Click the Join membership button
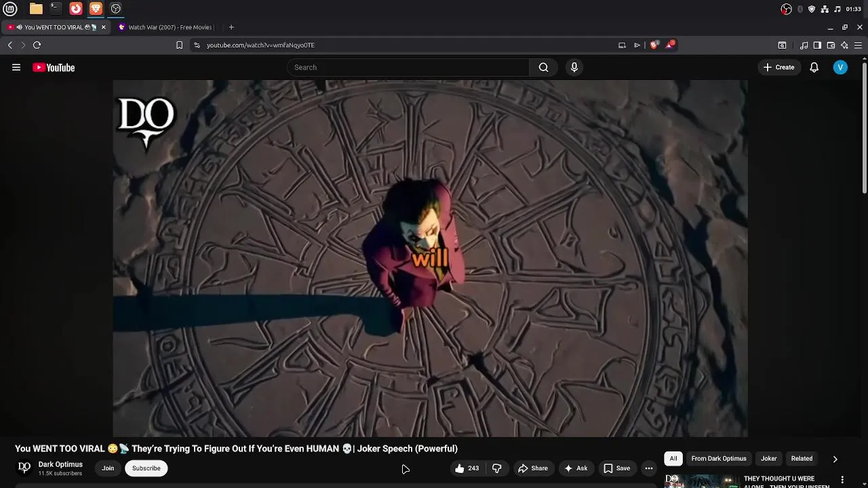Screen dimensions: 868x488 coord(108,468)
